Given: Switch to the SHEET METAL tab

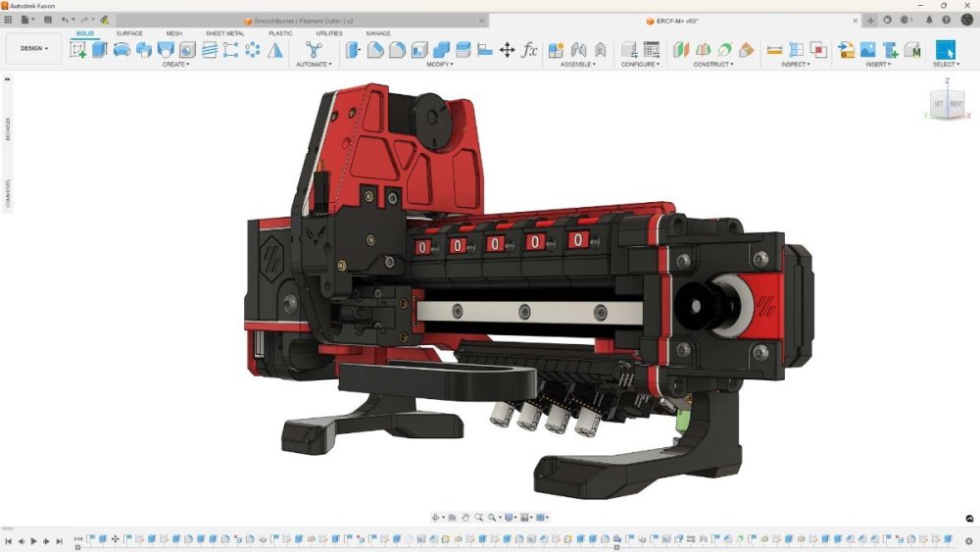Looking at the screenshot, I should (x=225, y=33).
